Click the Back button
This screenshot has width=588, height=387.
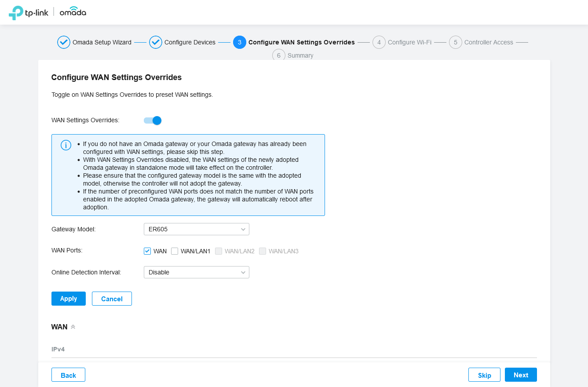pos(68,375)
